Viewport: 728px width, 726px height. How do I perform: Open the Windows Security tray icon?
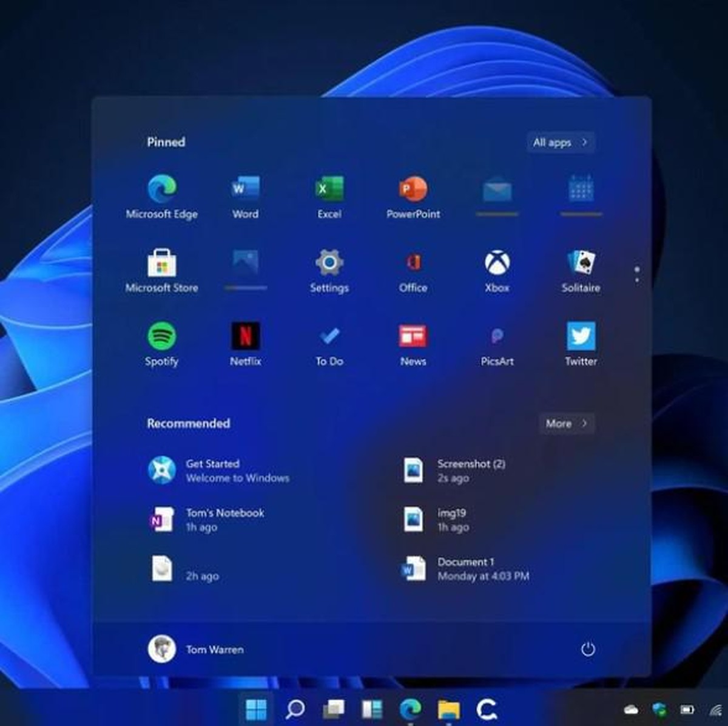659,709
